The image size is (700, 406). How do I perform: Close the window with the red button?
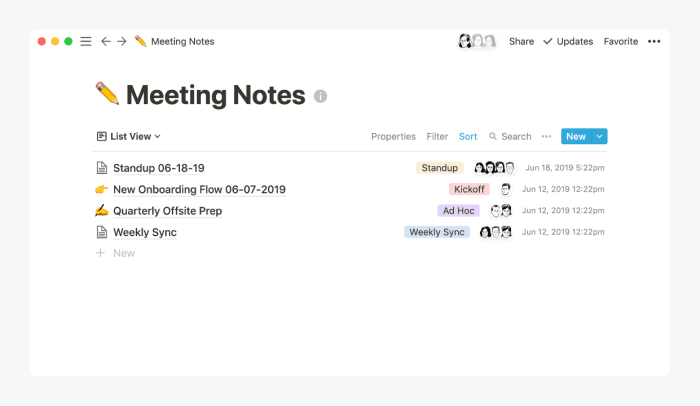point(42,42)
